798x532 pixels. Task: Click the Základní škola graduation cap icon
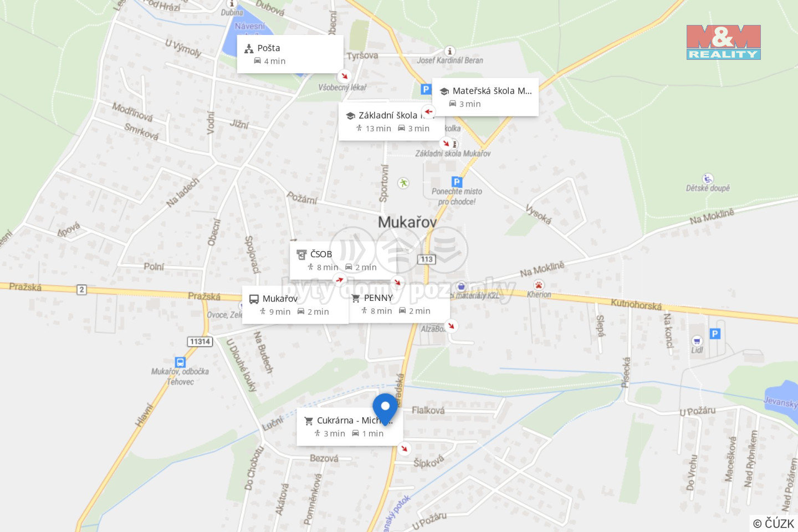coord(350,116)
